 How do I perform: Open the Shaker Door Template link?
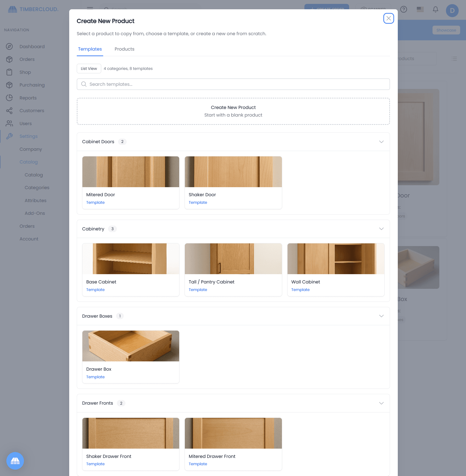[198, 202]
